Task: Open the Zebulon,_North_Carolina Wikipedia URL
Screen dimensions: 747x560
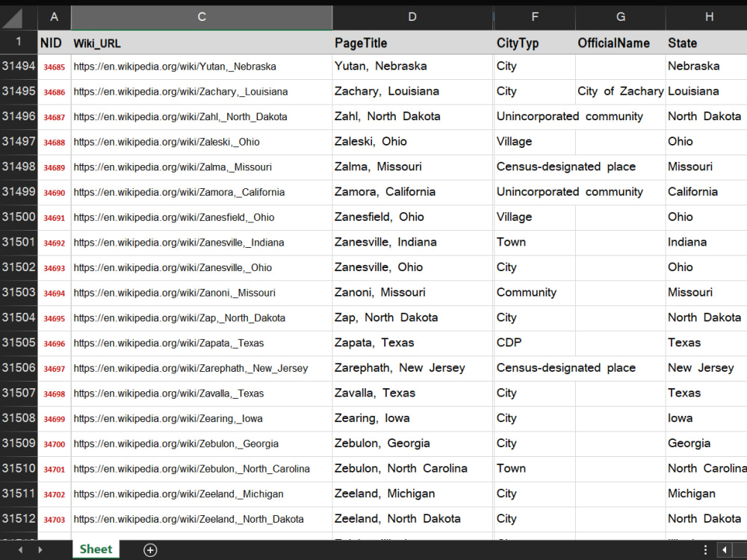Action: point(191,469)
